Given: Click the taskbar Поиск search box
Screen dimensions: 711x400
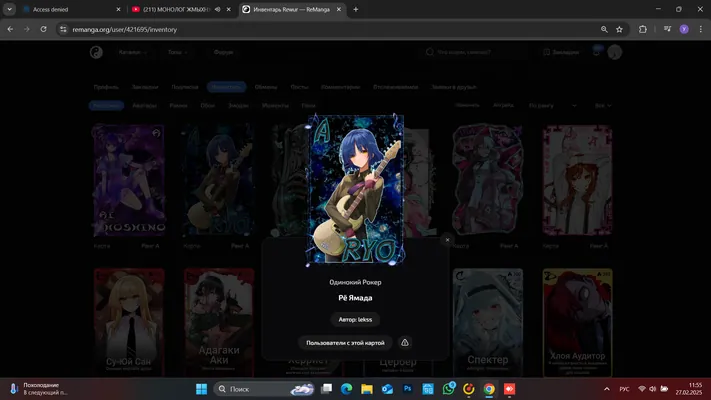Looking at the screenshot, I should pyautogui.click(x=264, y=389).
